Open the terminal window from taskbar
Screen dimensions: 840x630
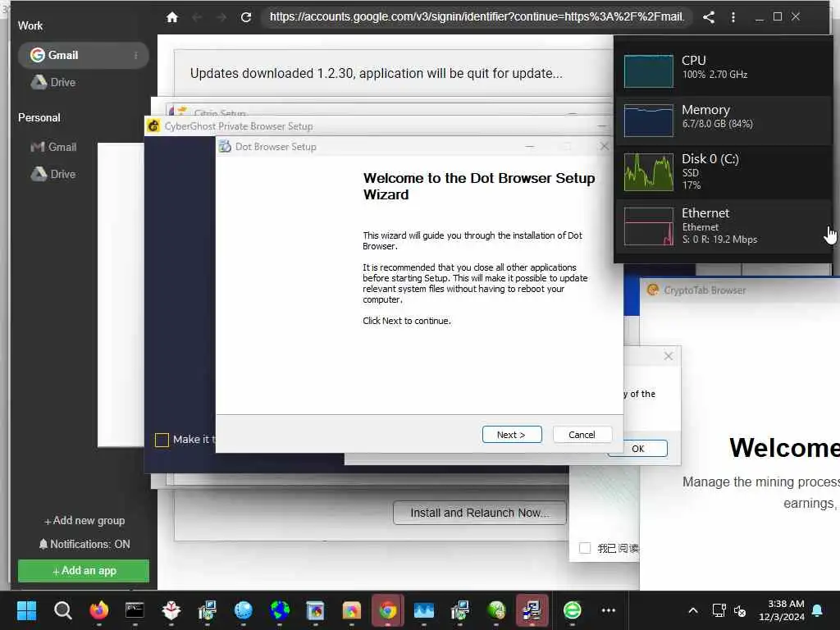135,610
